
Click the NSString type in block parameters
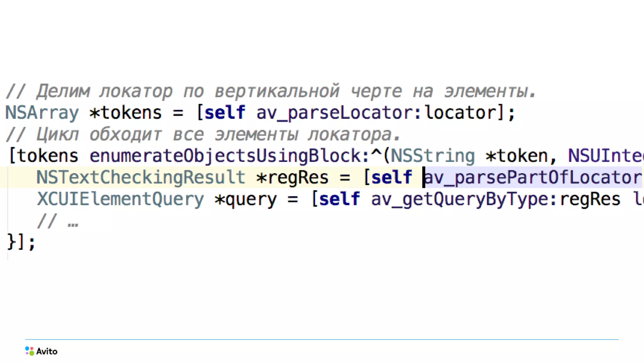[x=432, y=156]
